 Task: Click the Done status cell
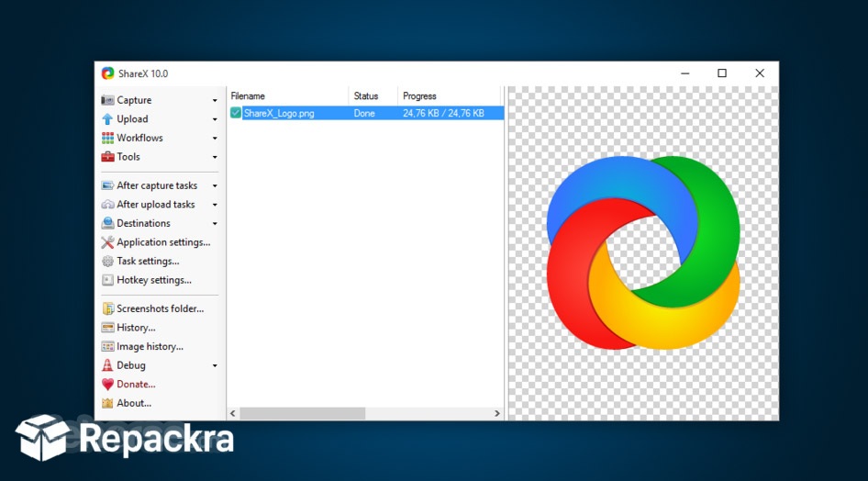pos(364,113)
